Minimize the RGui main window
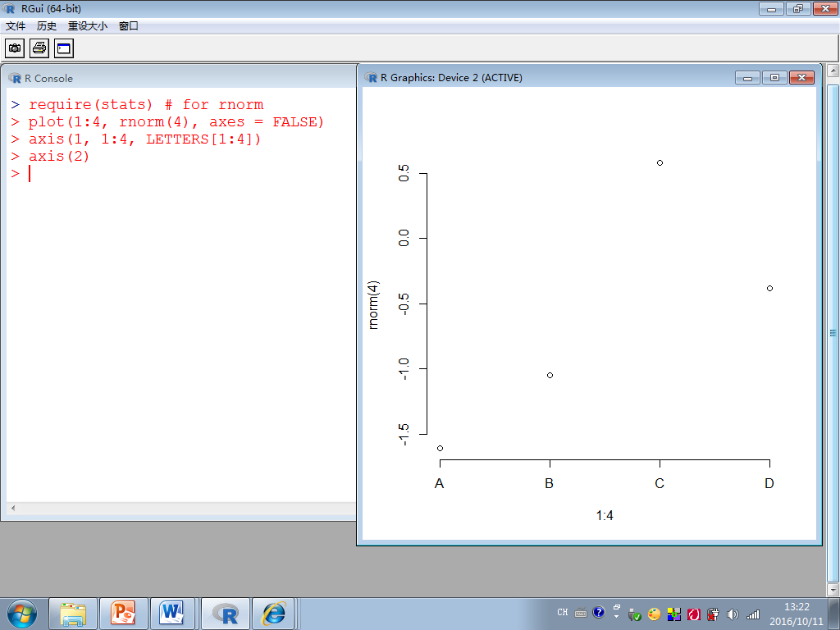The image size is (840, 630). pos(771,8)
